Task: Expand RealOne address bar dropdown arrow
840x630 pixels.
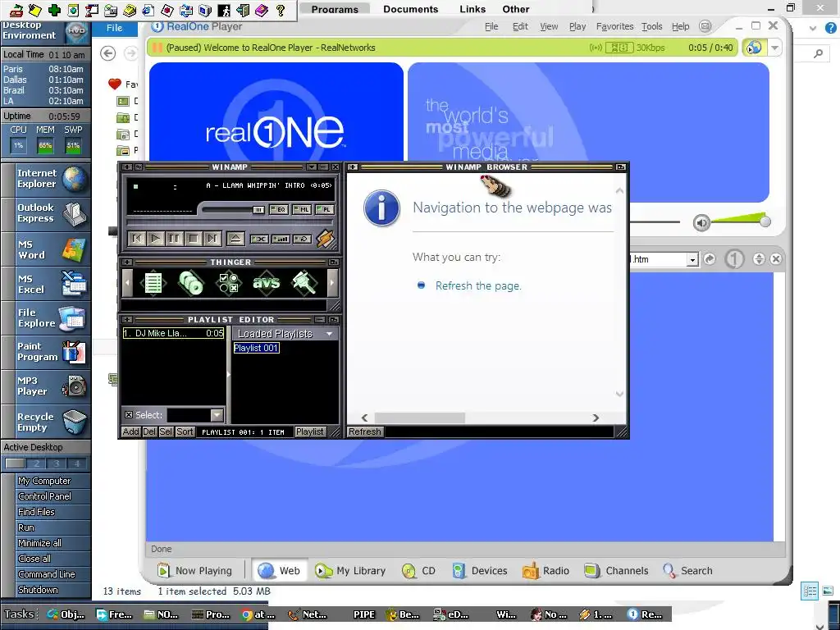Action: [x=692, y=260]
